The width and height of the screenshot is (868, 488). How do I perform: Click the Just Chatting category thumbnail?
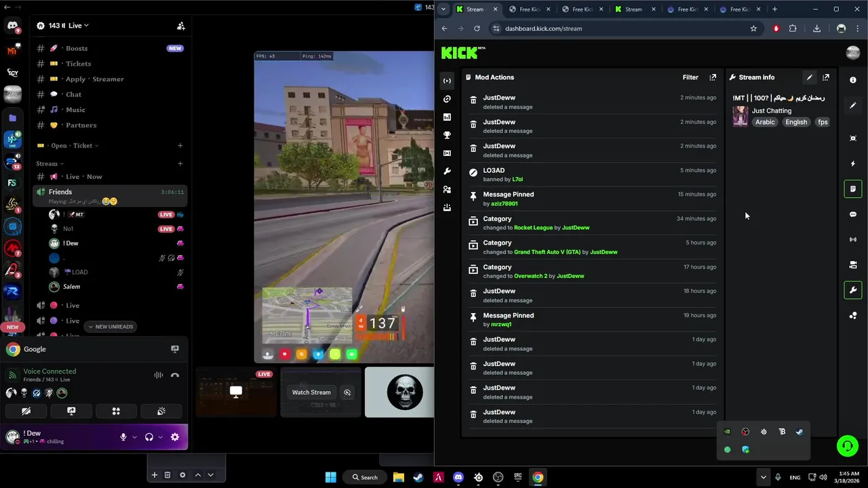tap(740, 115)
